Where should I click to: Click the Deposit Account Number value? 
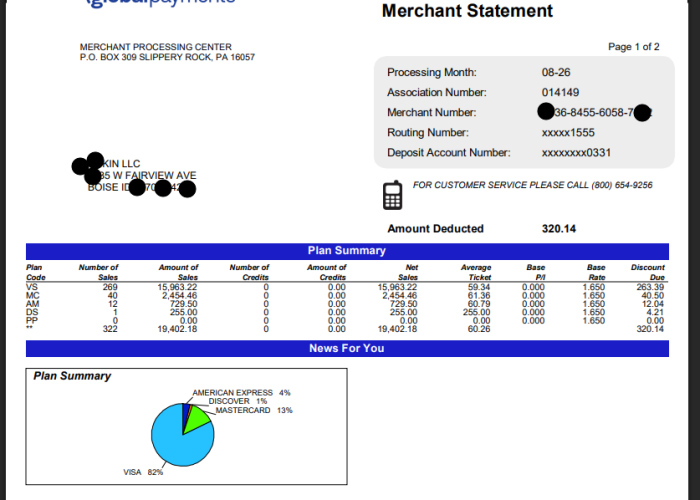pos(576,153)
